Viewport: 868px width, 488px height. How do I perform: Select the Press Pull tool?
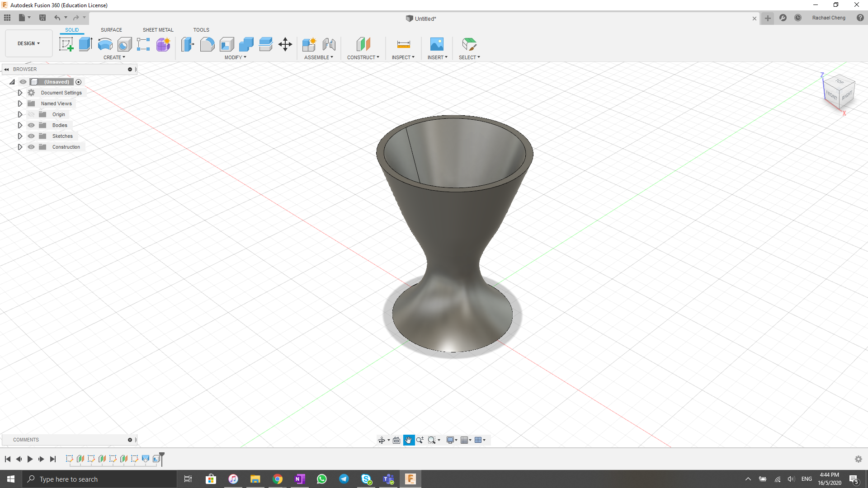tap(188, 44)
